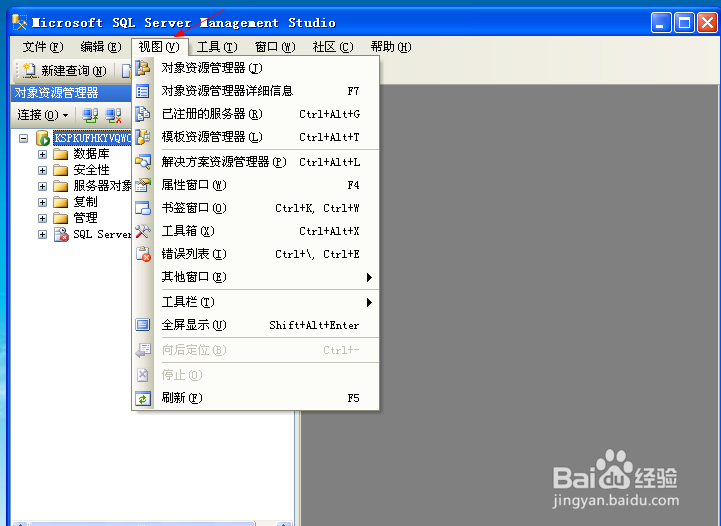Click the 全屏显示 menu icon
Screen dimensions: 721x526
tap(143, 325)
